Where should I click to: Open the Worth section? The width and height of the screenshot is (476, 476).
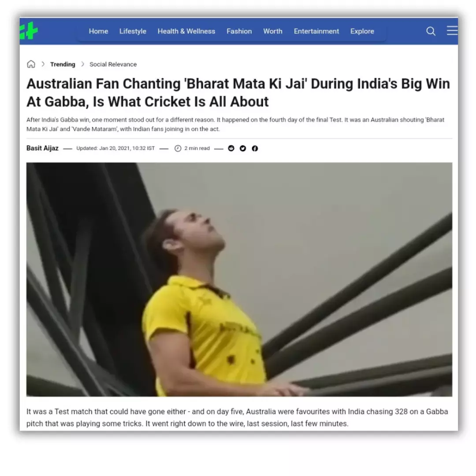[x=273, y=31]
